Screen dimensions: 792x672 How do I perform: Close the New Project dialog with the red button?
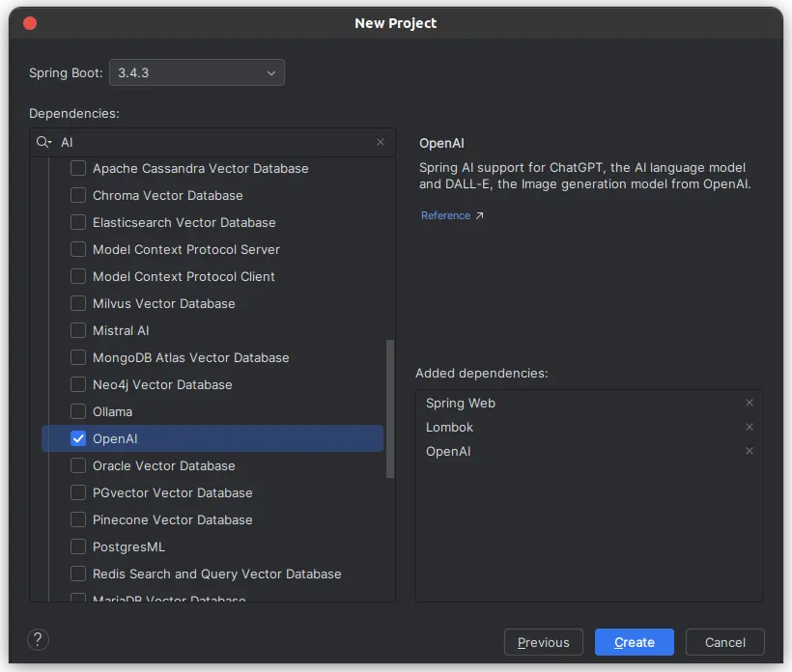30,23
